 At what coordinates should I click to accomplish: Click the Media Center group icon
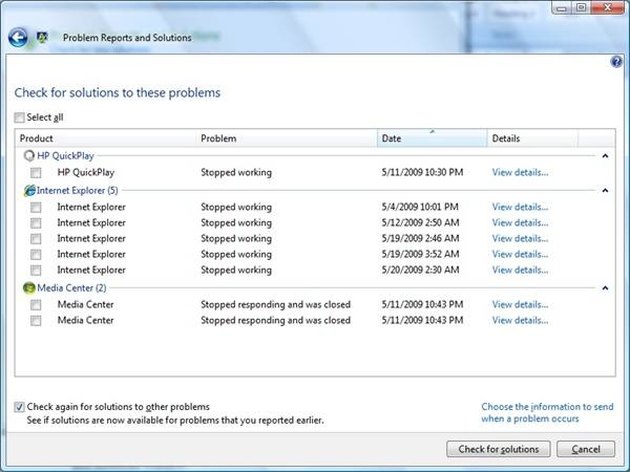click(29, 288)
